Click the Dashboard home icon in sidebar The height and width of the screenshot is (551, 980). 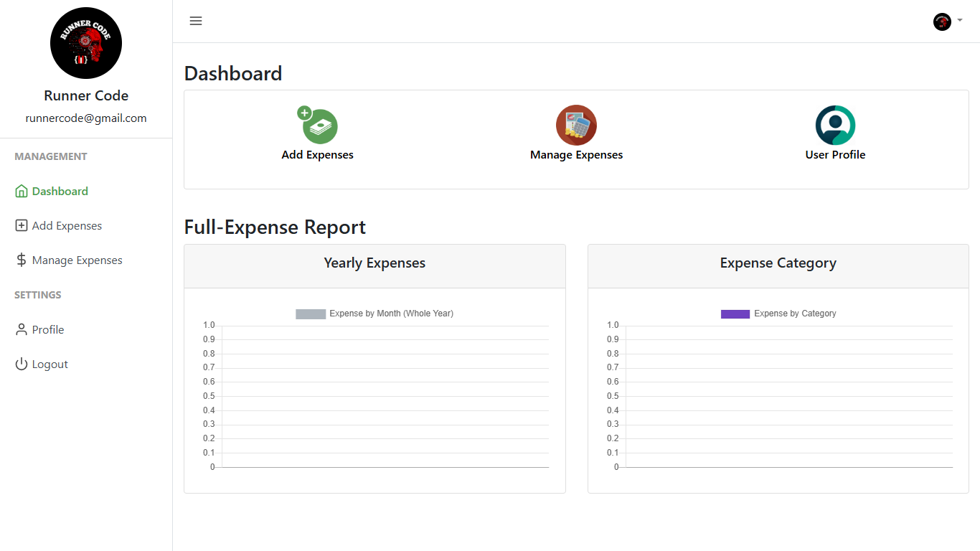[x=22, y=192]
